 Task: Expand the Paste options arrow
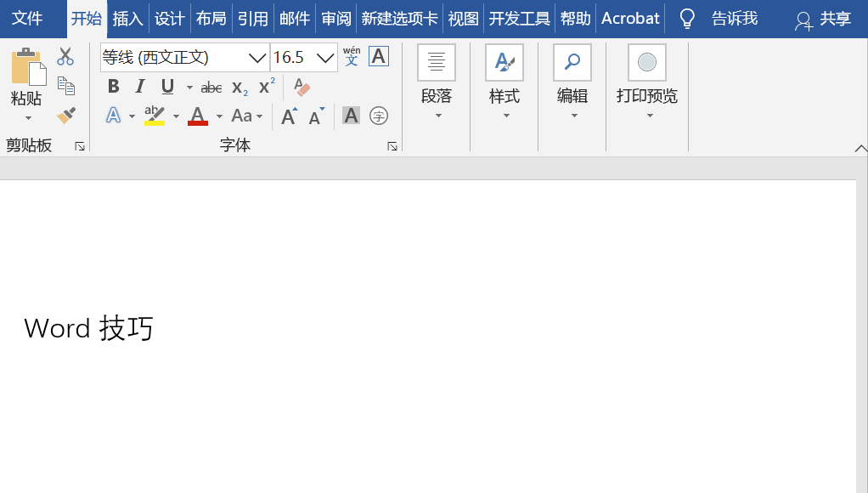click(28, 118)
